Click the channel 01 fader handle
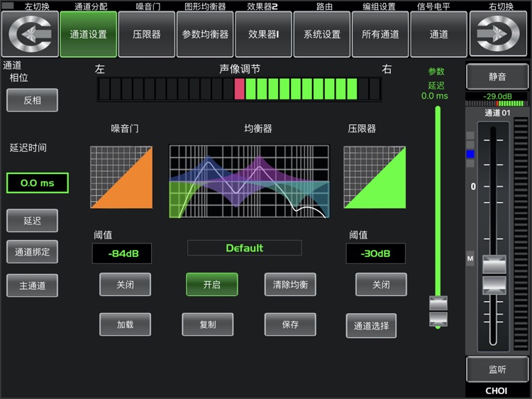Viewport: 532px width, 399px height. (x=494, y=274)
